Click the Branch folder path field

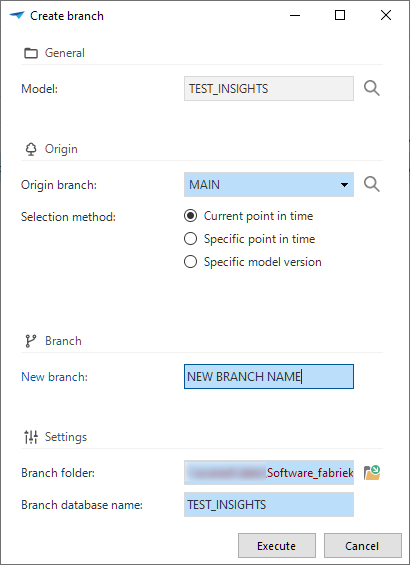tap(269, 472)
